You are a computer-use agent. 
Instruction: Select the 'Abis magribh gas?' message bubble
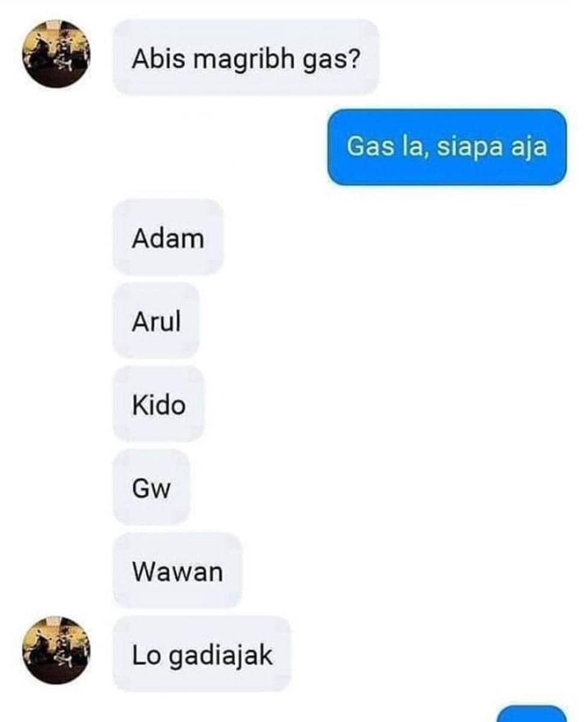click(x=246, y=57)
